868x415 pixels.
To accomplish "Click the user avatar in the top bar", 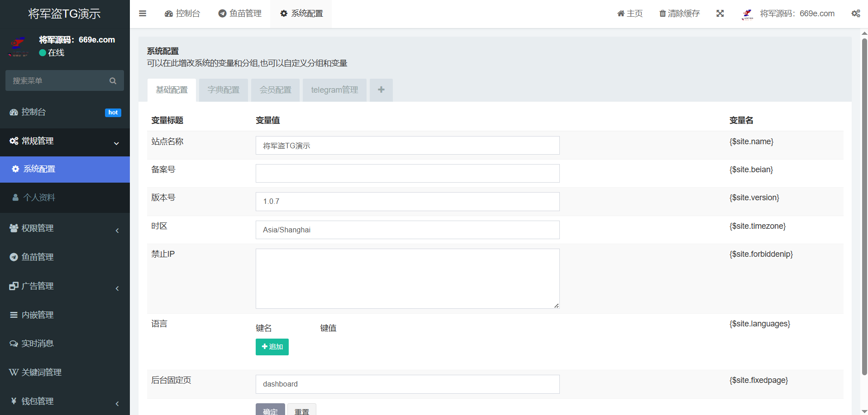I will click(747, 14).
